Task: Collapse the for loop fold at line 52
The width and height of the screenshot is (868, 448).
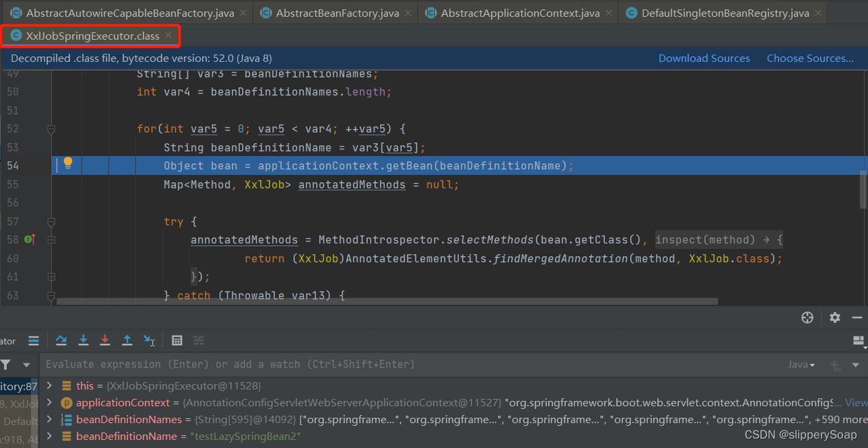Action: point(51,128)
